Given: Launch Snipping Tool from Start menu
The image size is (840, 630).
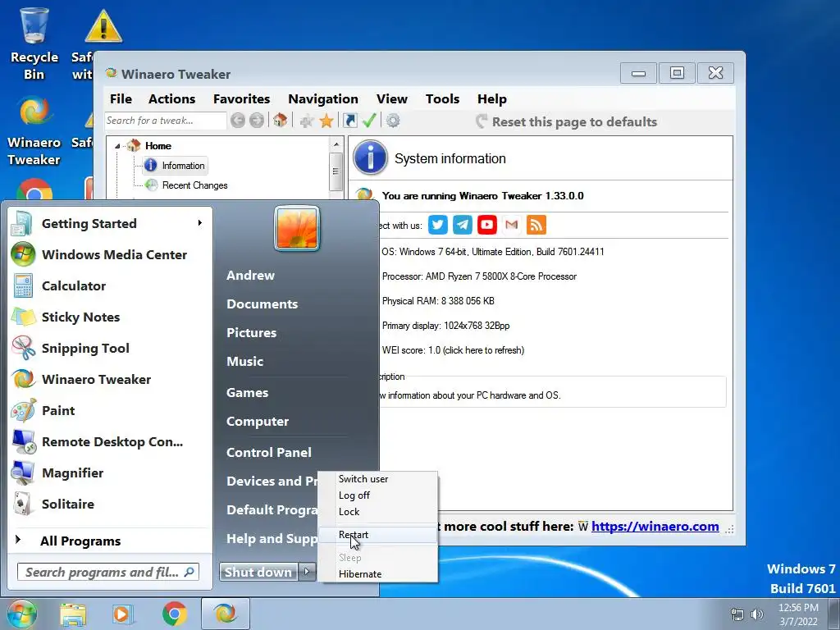Looking at the screenshot, I should pos(111,348).
